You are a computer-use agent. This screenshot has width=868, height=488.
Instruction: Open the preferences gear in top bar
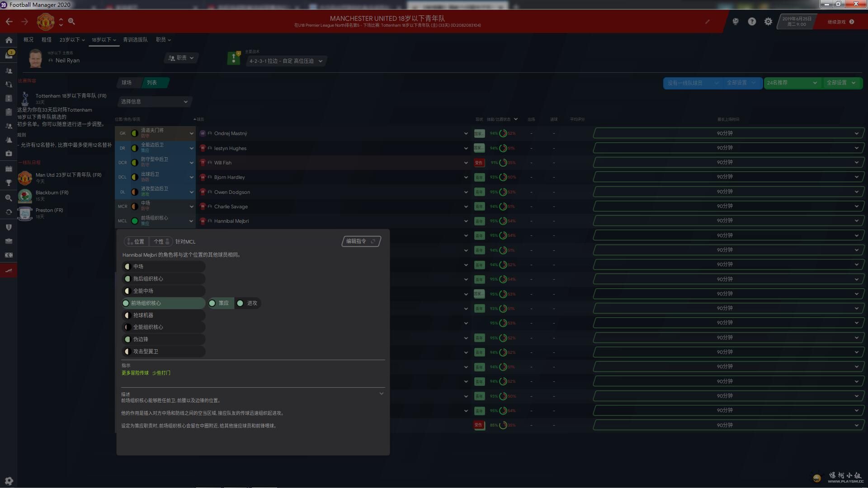click(768, 22)
